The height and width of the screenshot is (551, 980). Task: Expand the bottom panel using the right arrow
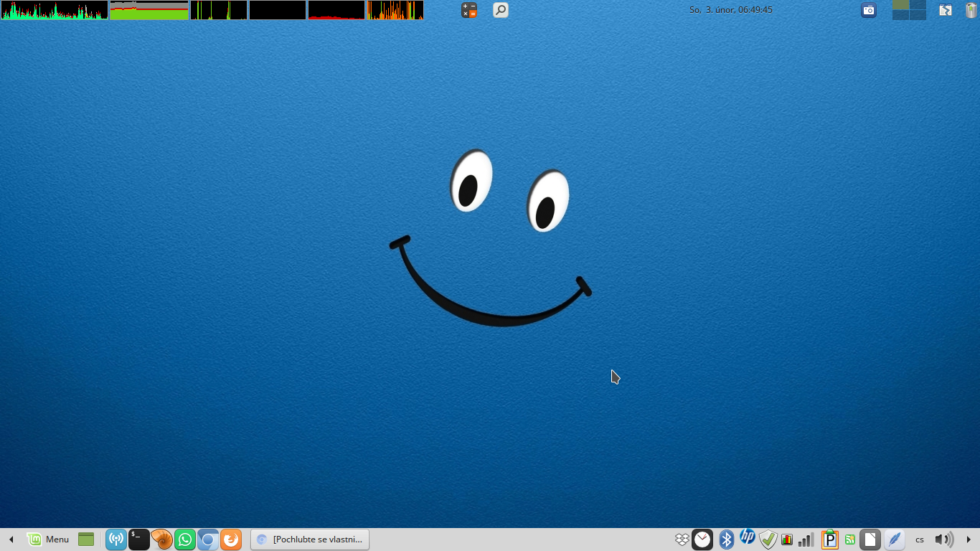tap(969, 540)
